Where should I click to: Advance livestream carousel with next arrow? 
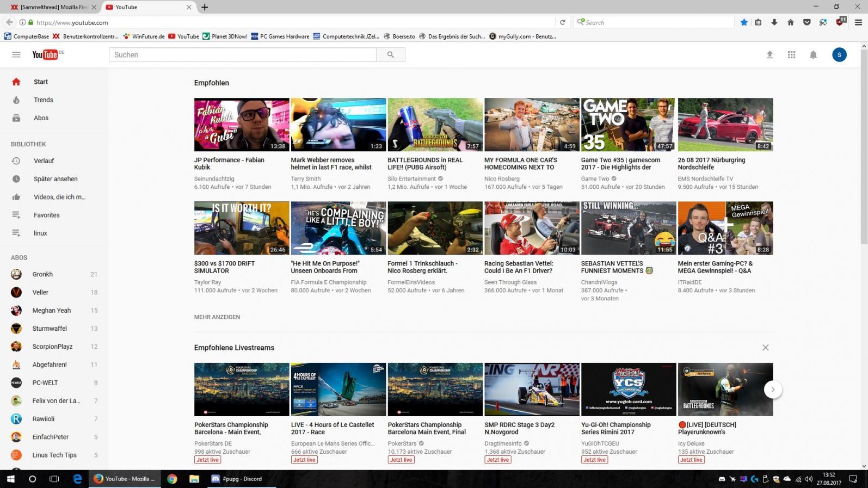pos(773,390)
